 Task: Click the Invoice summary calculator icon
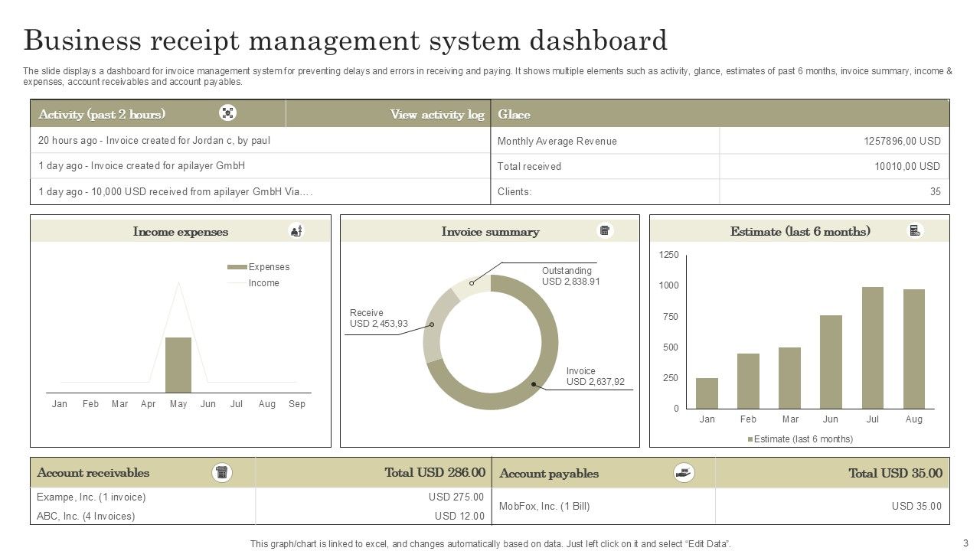pyautogui.click(x=605, y=231)
